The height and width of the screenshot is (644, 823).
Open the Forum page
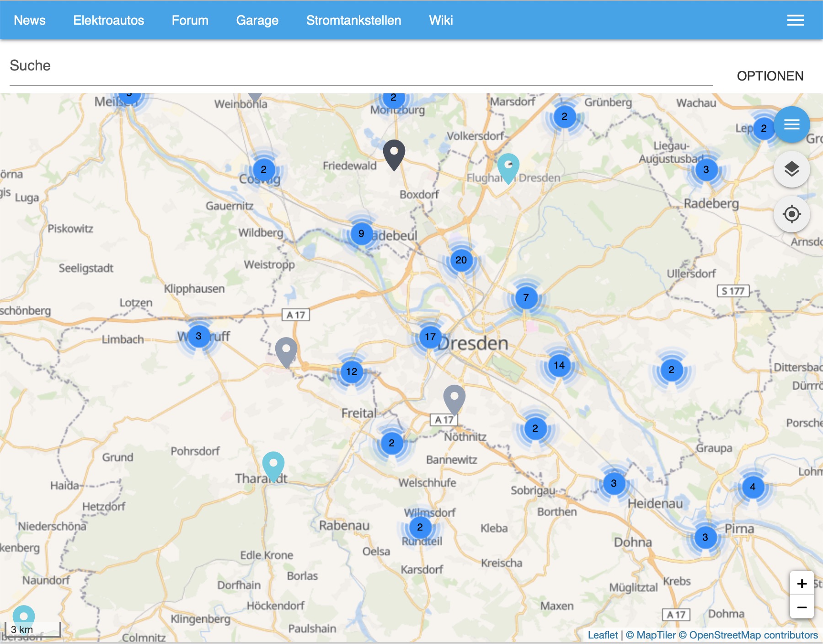[190, 20]
